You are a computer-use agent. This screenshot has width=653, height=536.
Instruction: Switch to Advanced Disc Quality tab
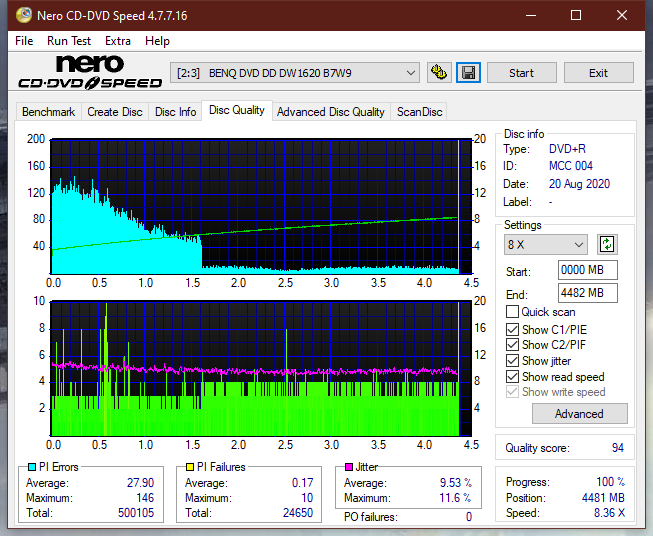point(331,112)
